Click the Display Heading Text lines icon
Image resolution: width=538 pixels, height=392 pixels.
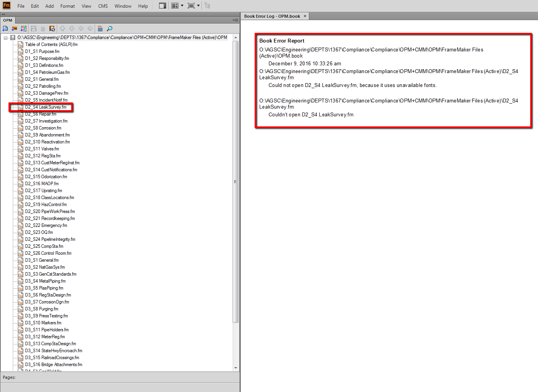coord(100,29)
